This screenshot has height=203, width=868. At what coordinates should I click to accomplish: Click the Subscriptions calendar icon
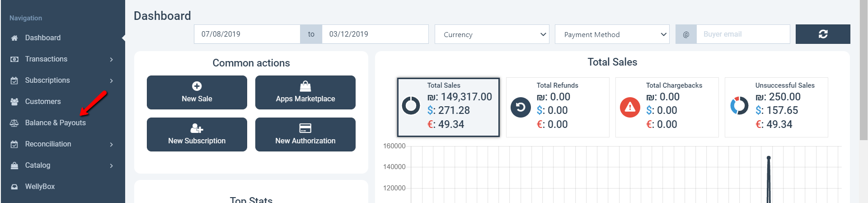click(14, 80)
